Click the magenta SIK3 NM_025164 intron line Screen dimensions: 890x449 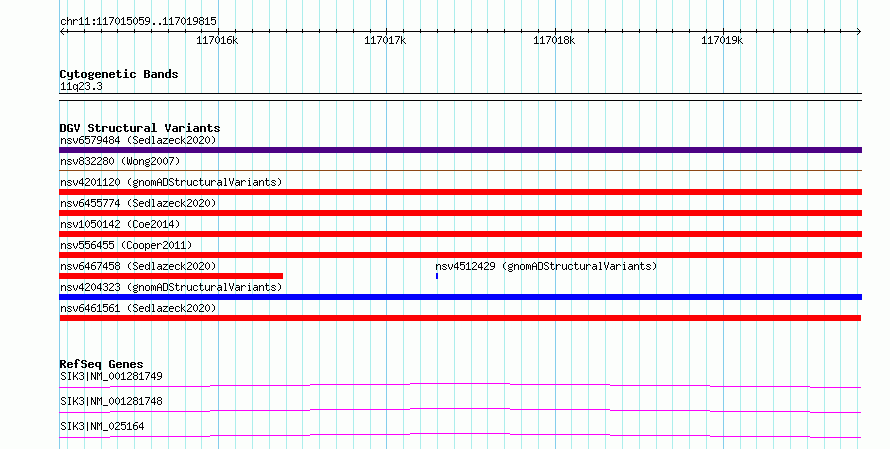click(x=460, y=435)
